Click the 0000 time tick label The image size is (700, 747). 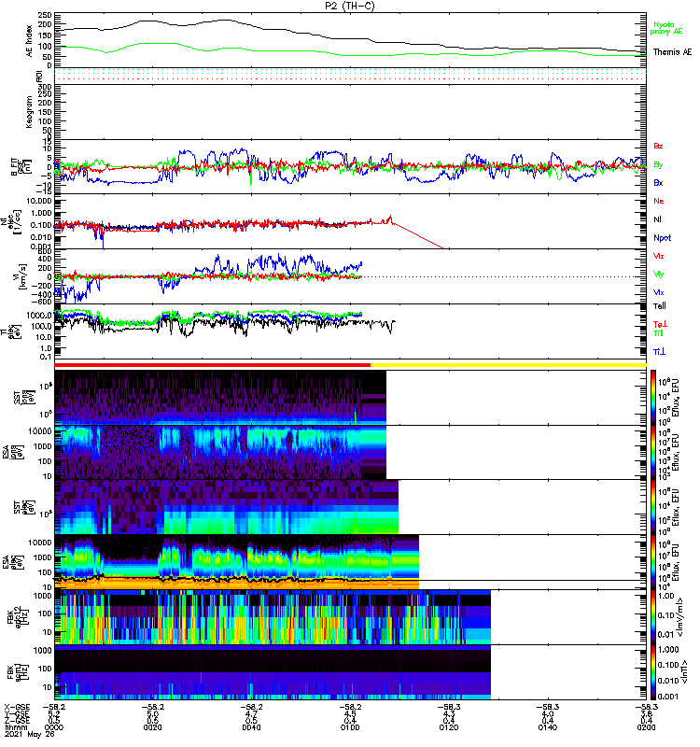54,727
